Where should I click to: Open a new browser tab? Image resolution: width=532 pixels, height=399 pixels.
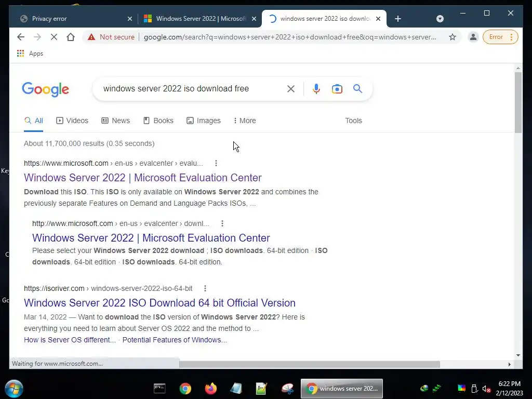point(398,19)
